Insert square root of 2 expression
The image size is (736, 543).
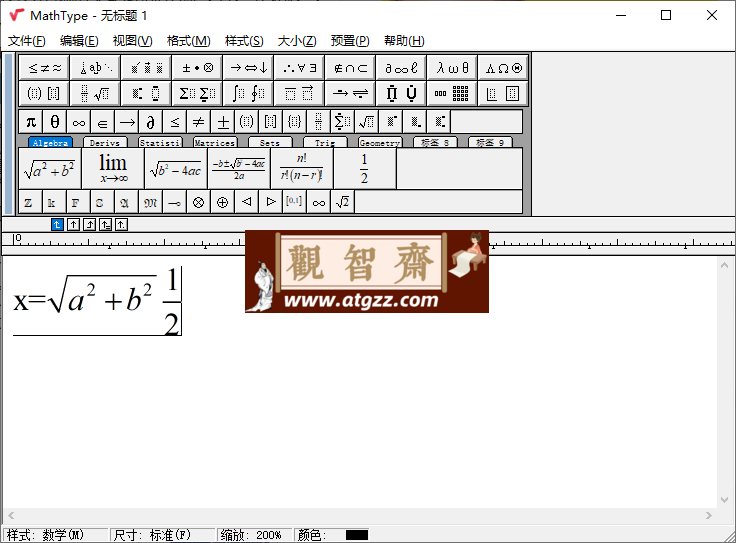coord(343,202)
